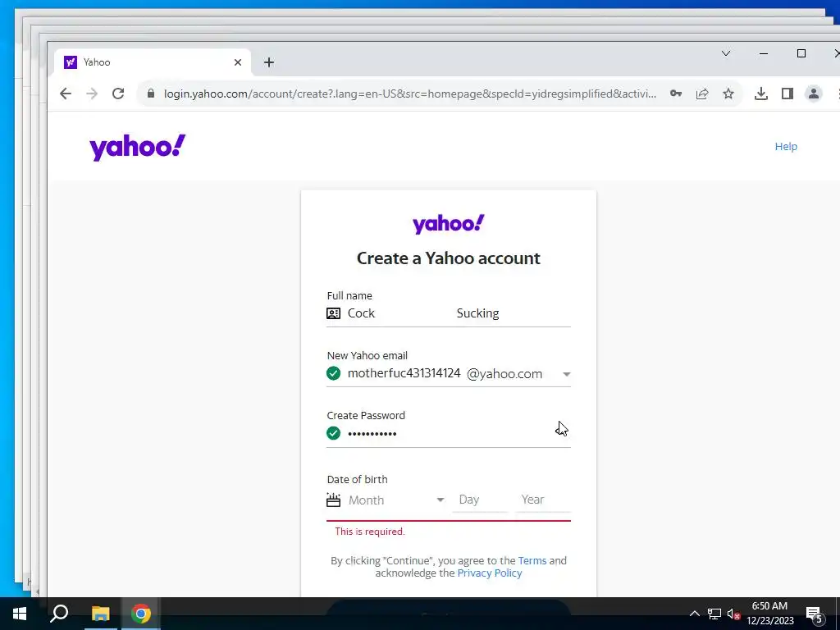Close the Yahoo tab

point(238,62)
